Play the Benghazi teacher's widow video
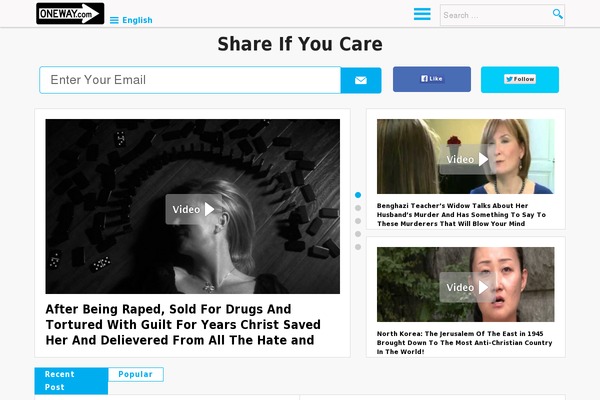 click(x=467, y=159)
